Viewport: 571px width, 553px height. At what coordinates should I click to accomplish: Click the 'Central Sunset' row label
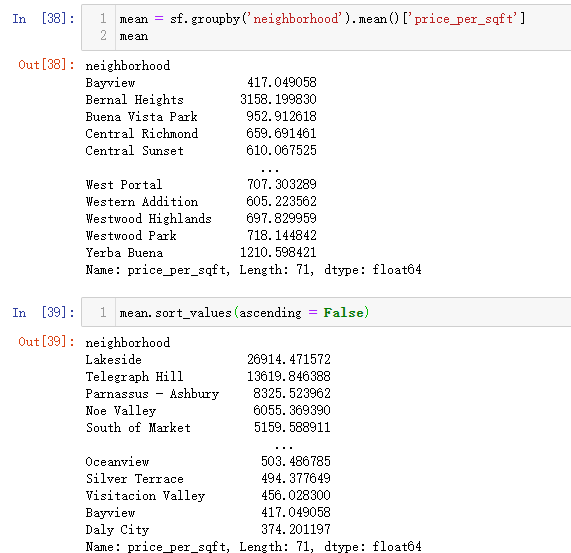[134, 151]
